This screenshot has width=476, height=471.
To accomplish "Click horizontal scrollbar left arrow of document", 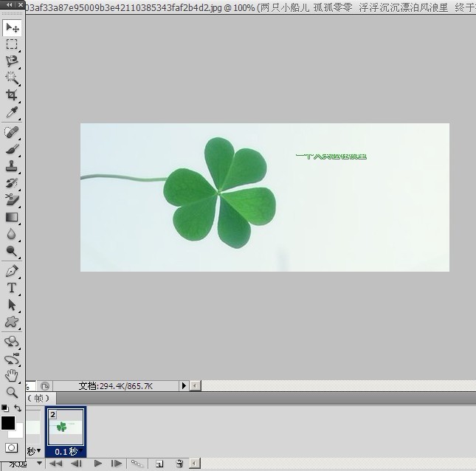I will 195,386.
